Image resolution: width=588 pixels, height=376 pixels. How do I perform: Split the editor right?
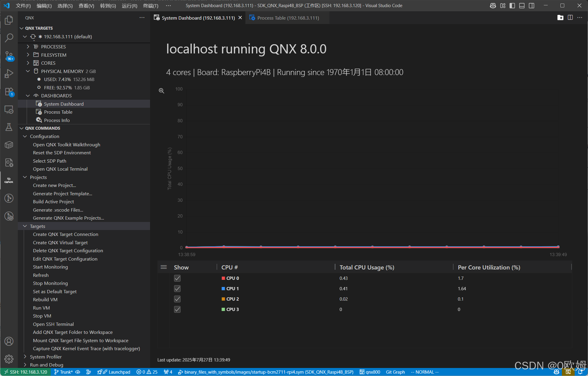click(570, 18)
